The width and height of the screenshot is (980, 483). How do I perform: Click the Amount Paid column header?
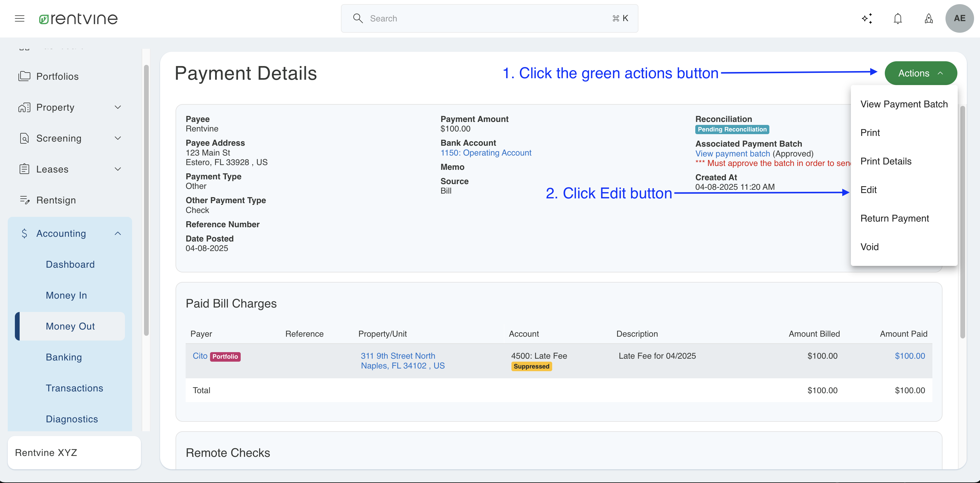pyautogui.click(x=903, y=334)
